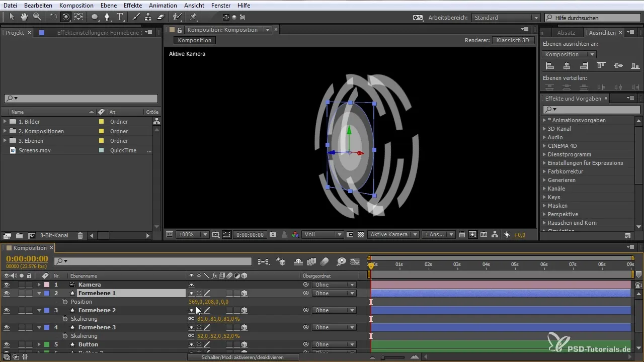Open the Animation menu

point(163,6)
